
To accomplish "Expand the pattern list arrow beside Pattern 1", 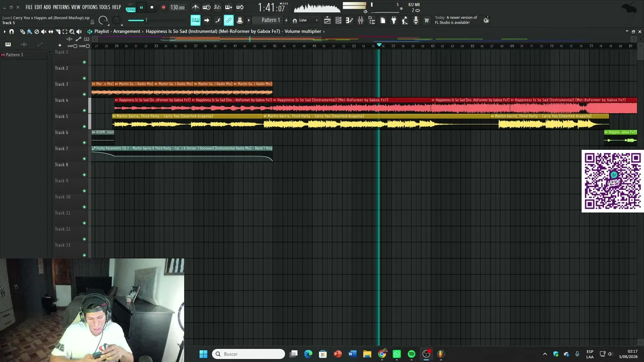I will tap(249, 20).
